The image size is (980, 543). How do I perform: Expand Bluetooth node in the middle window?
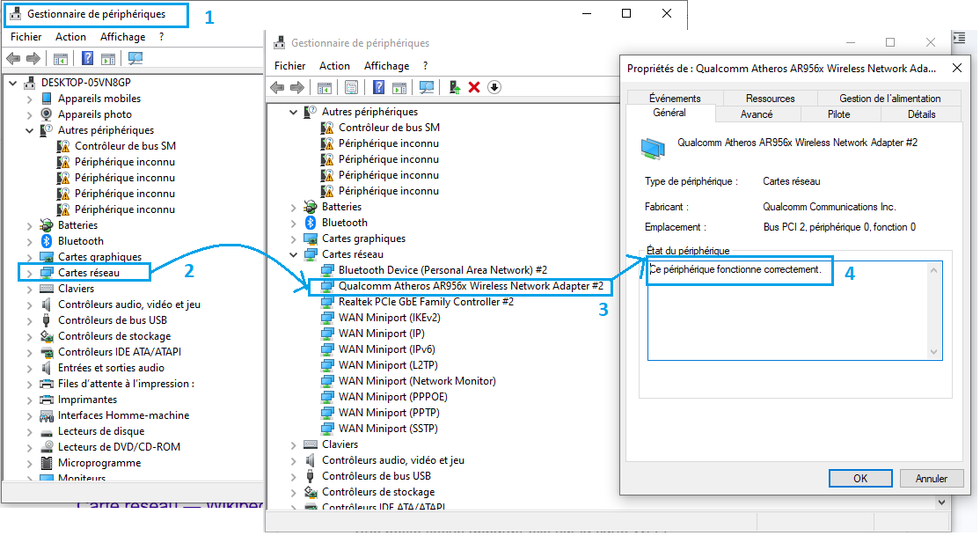[x=293, y=223]
